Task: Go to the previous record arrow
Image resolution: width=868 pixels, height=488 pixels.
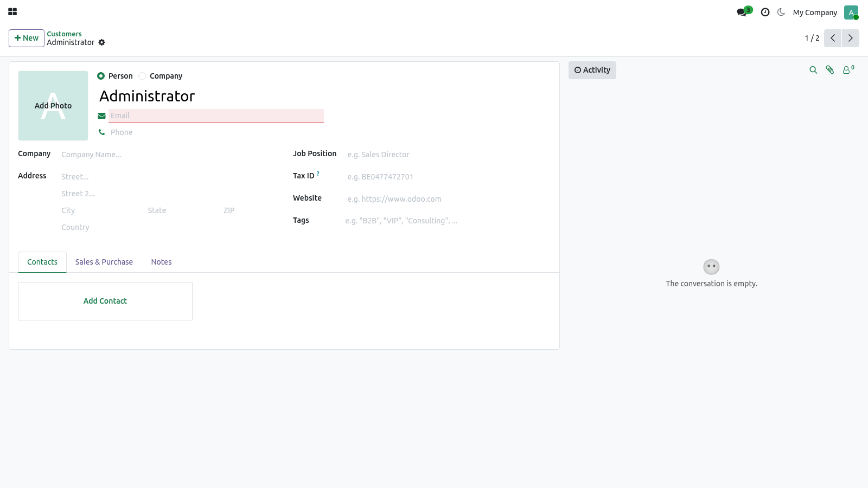Action: pyautogui.click(x=833, y=38)
